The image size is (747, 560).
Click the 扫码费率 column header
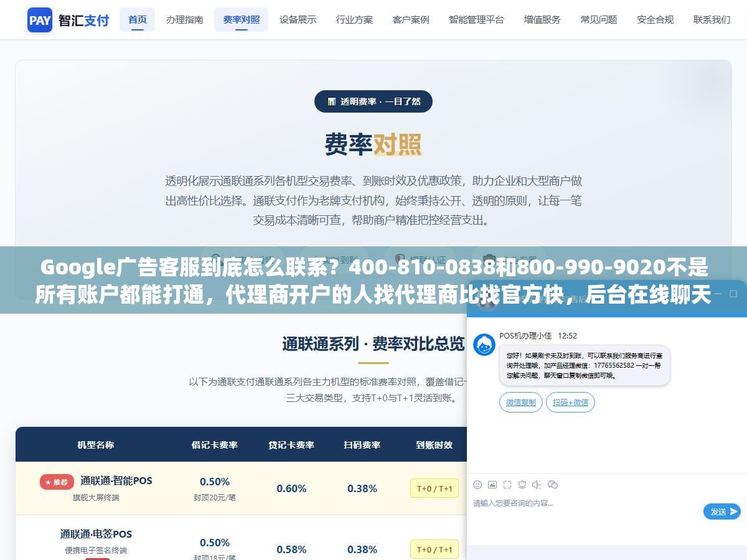coord(362,444)
